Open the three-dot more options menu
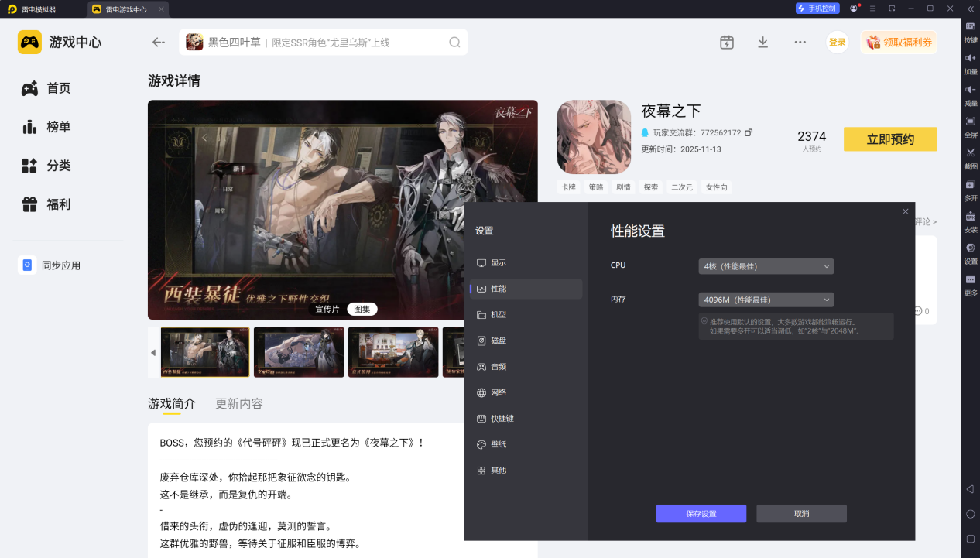Image resolution: width=980 pixels, height=558 pixels. 799,43
